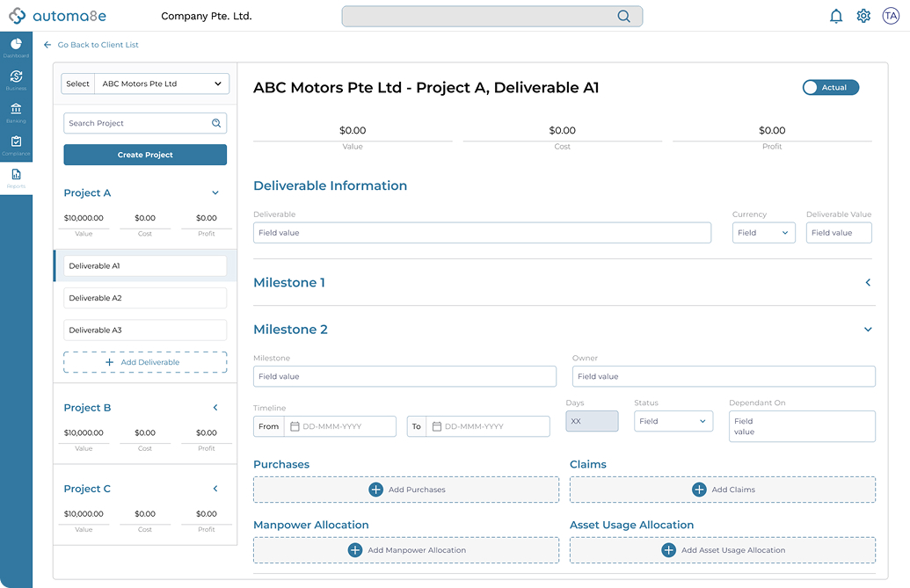This screenshot has width=910, height=588.
Task: Focus the Search Project field
Action: point(145,123)
